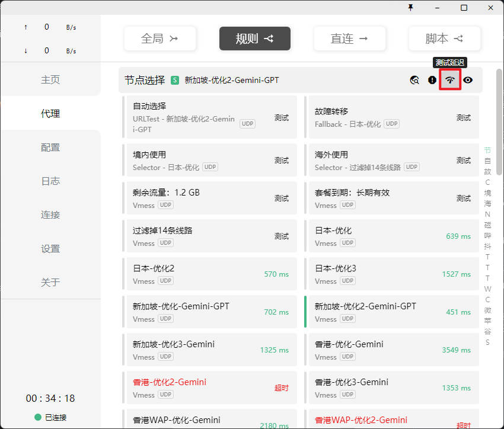504x429 pixels.
Task: Select the 香港-优化-Gemini node
Action: 391,350
